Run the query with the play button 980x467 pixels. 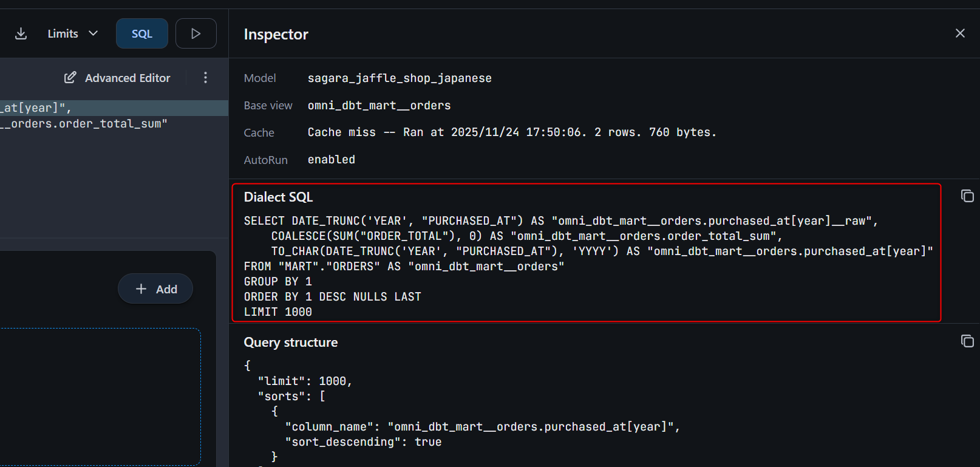coord(196,33)
